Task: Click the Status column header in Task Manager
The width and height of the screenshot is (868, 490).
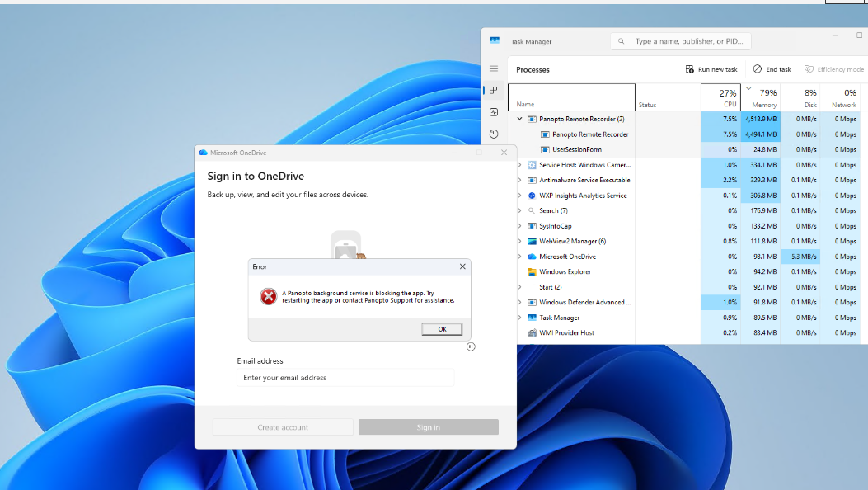Action: (669, 97)
